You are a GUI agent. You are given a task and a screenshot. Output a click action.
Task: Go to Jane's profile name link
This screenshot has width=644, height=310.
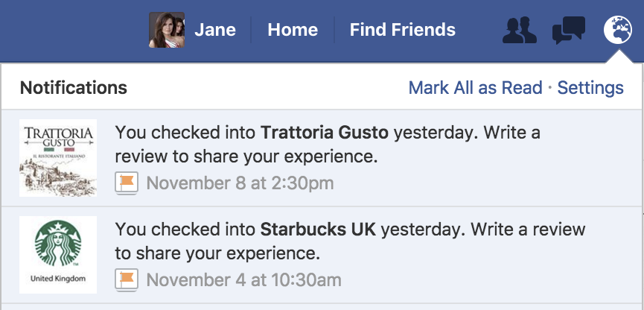tap(215, 30)
